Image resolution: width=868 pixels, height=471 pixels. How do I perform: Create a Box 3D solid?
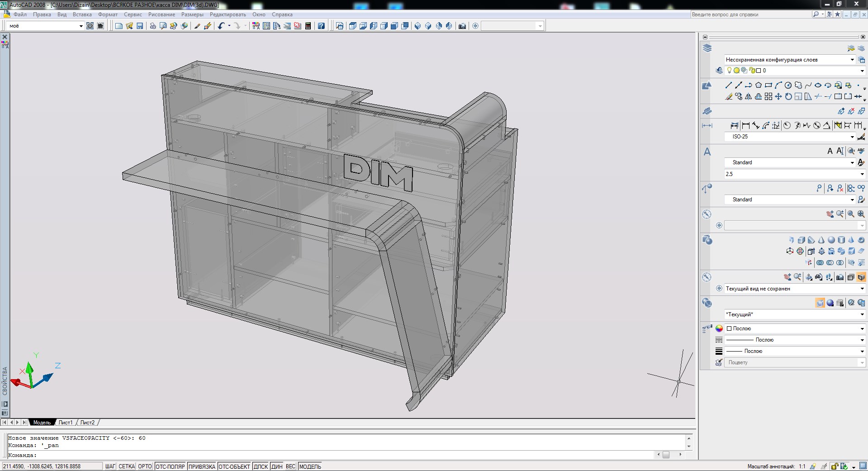(801, 240)
